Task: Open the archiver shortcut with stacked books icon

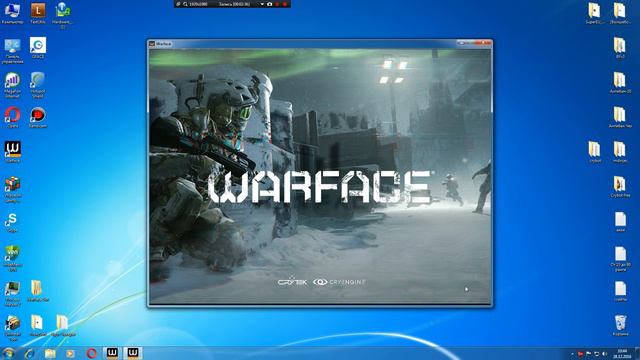Action: coord(12,328)
